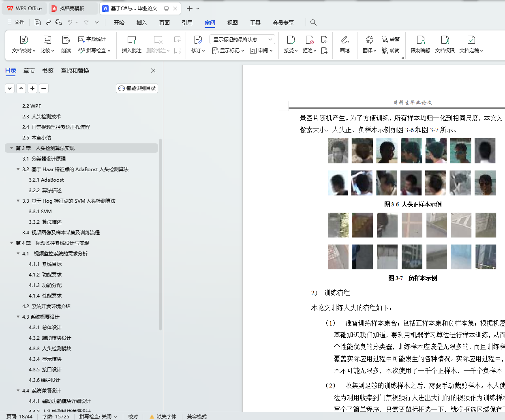Click the search magnifier icon in the menu bar
This screenshot has height=420, width=505.
click(x=313, y=23)
